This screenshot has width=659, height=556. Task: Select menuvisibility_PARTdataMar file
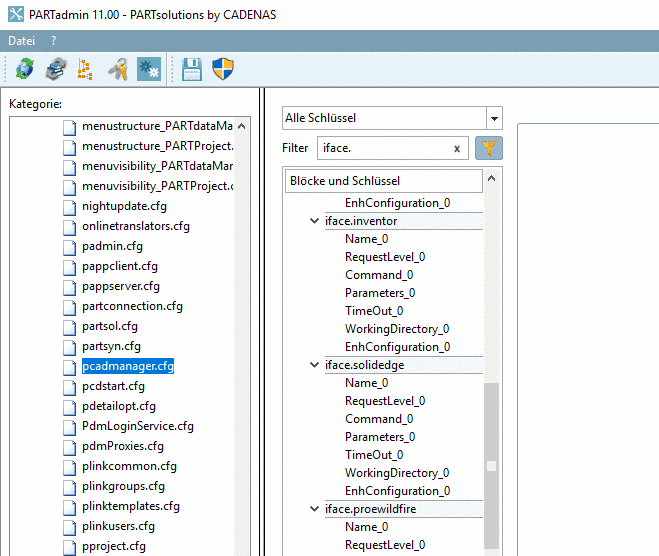(x=157, y=166)
